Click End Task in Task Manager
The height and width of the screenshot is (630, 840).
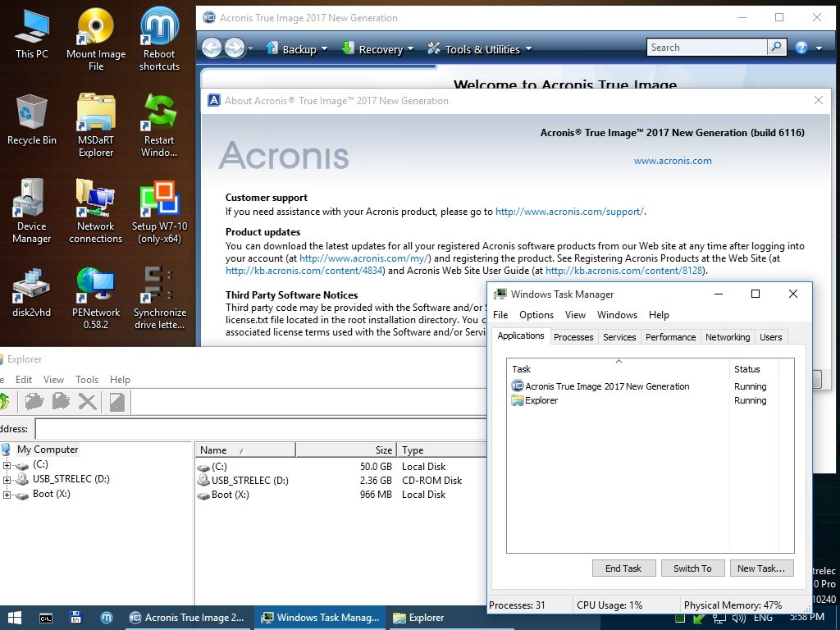623,568
